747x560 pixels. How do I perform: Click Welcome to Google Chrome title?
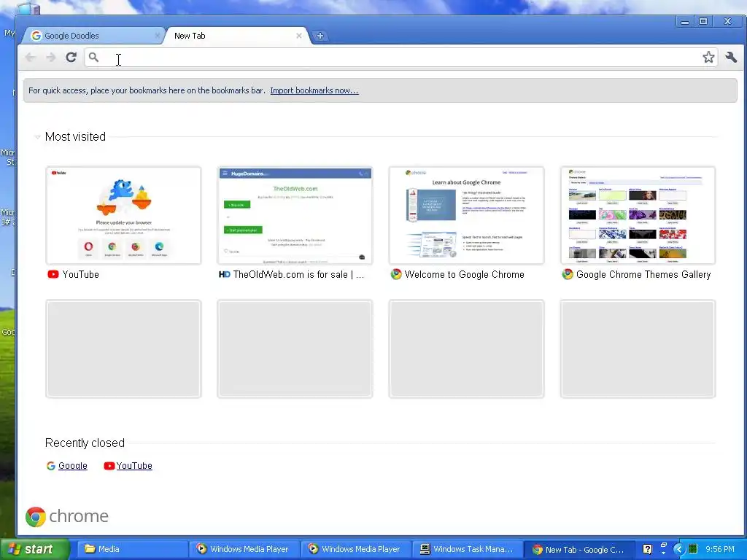click(x=465, y=275)
